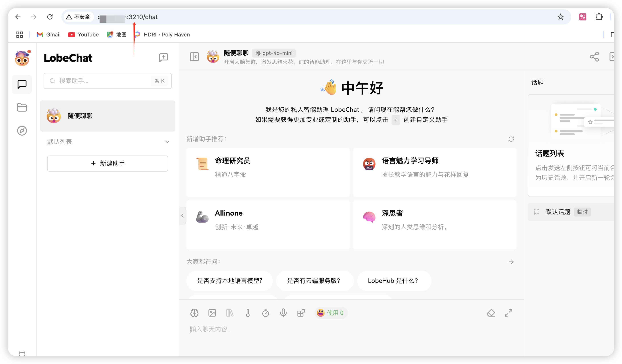Click the 临时 tag on default topic

click(x=582, y=212)
